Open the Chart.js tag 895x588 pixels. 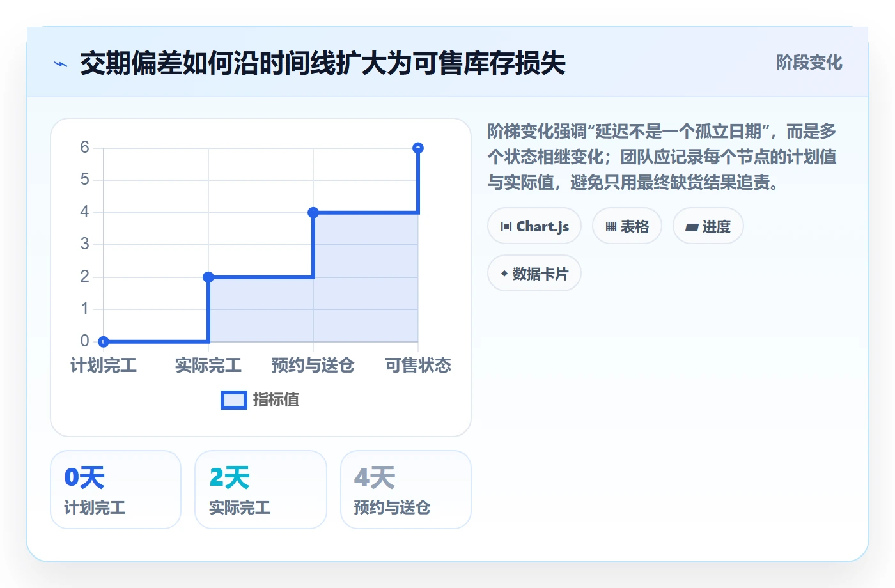coord(534,226)
